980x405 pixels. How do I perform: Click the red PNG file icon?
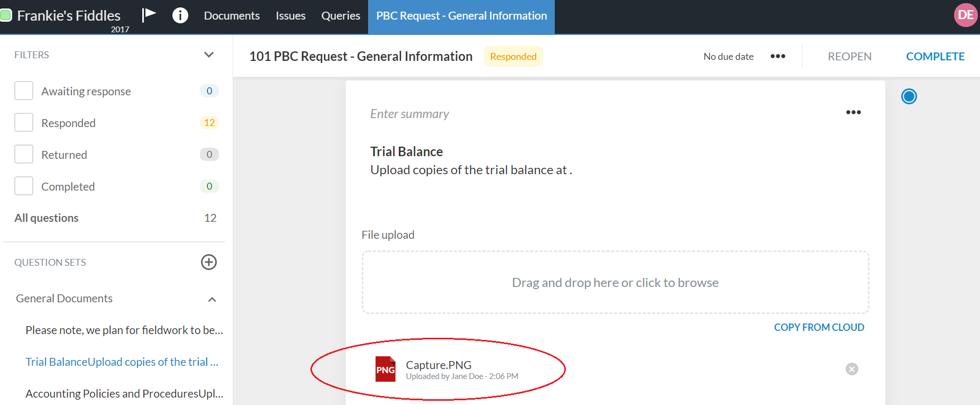click(x=385, y=369)
